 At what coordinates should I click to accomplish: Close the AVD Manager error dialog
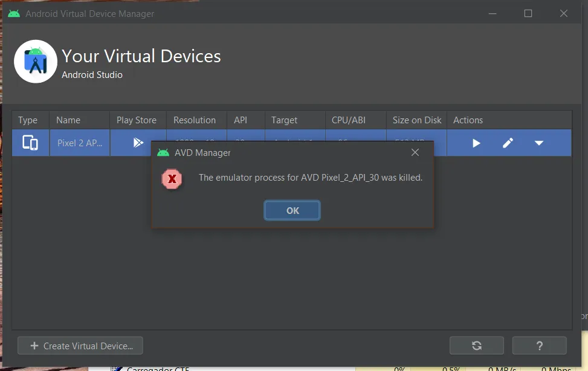415,152
